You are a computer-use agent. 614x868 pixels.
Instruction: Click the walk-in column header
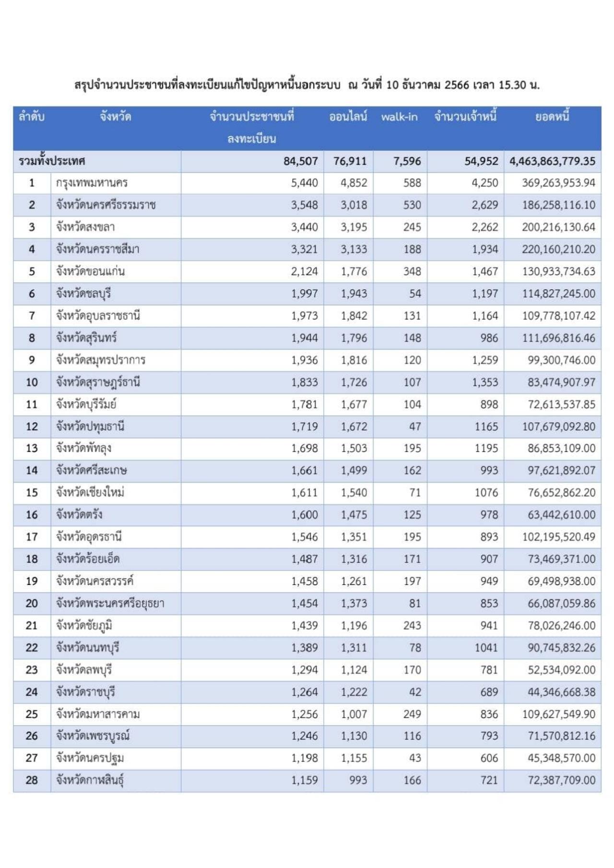point(400,117)
